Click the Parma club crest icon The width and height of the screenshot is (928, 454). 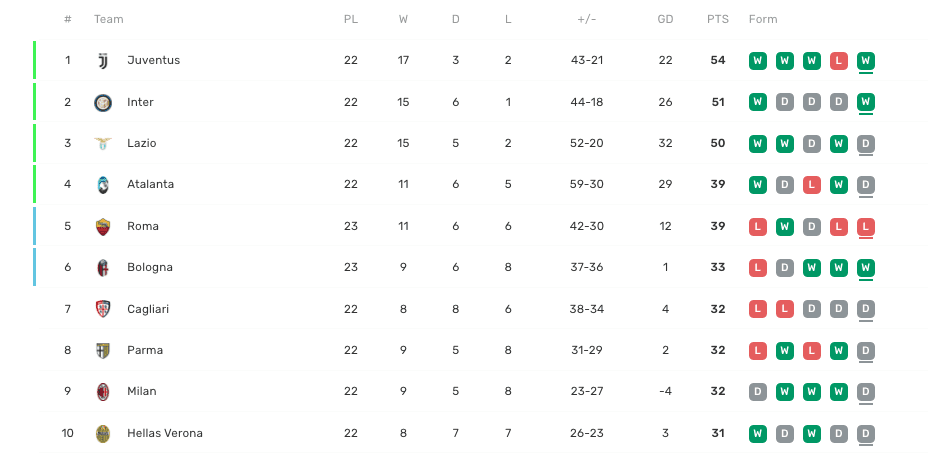tap(103, 350)
